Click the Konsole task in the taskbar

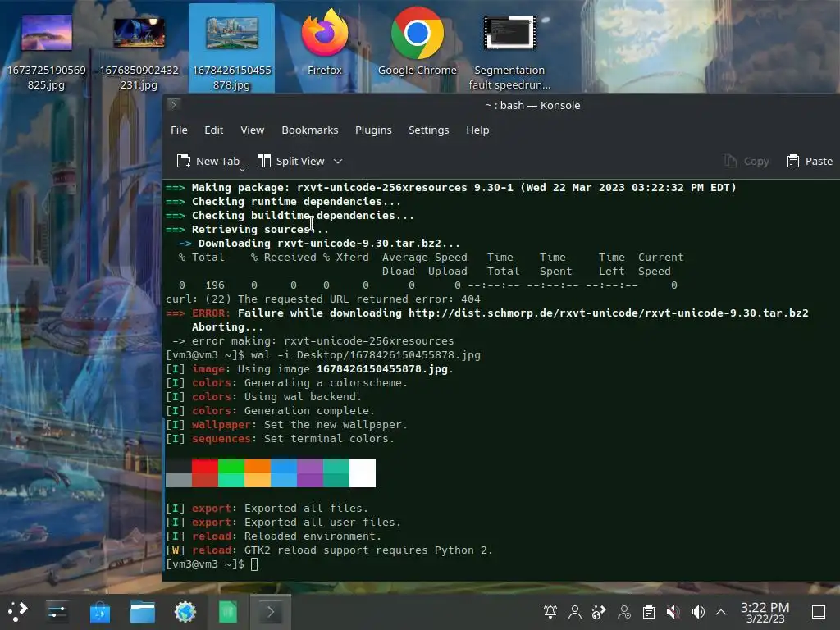pyautogui.click(x=271, y=612)
